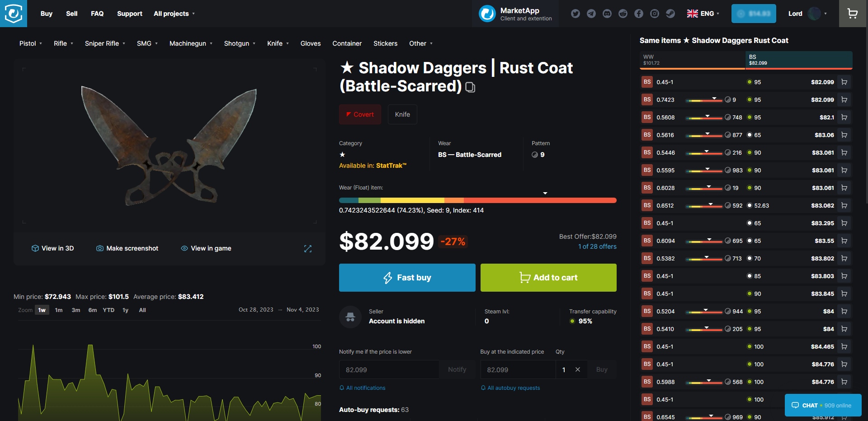Image resolution: width=868 pixels, height=421 pixels.
Task: Open the Telegram social link
Action: pyautogui.click(x=591, y=14)
